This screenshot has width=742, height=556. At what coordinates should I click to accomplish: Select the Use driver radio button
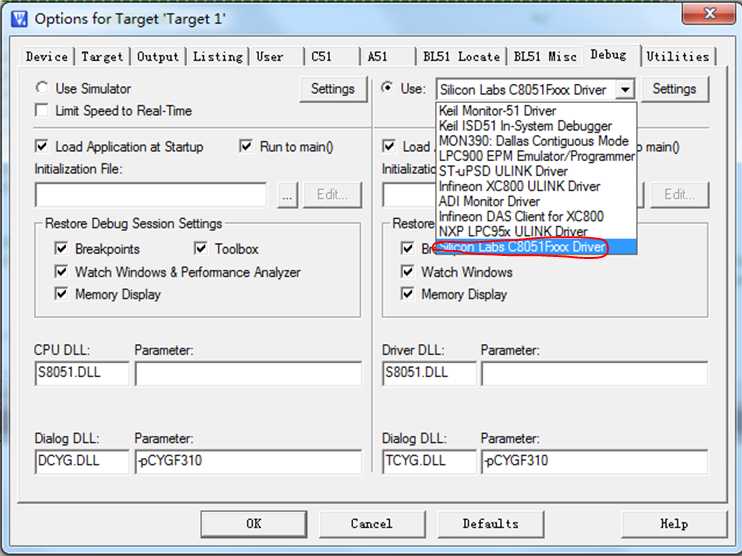point(387,88)
